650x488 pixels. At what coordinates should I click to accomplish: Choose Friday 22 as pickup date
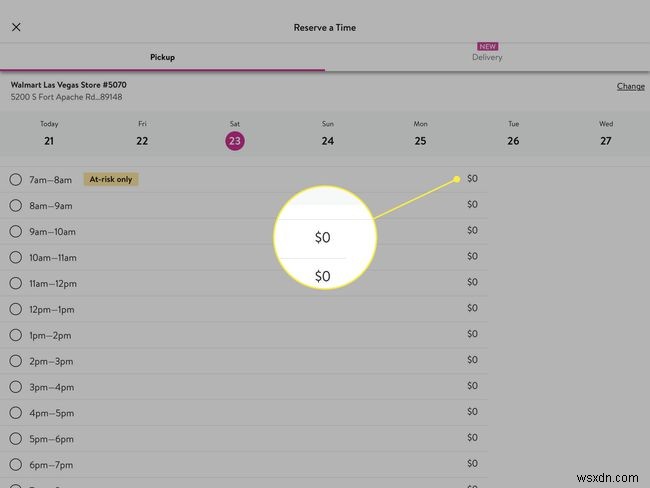(x=142, y=134)
